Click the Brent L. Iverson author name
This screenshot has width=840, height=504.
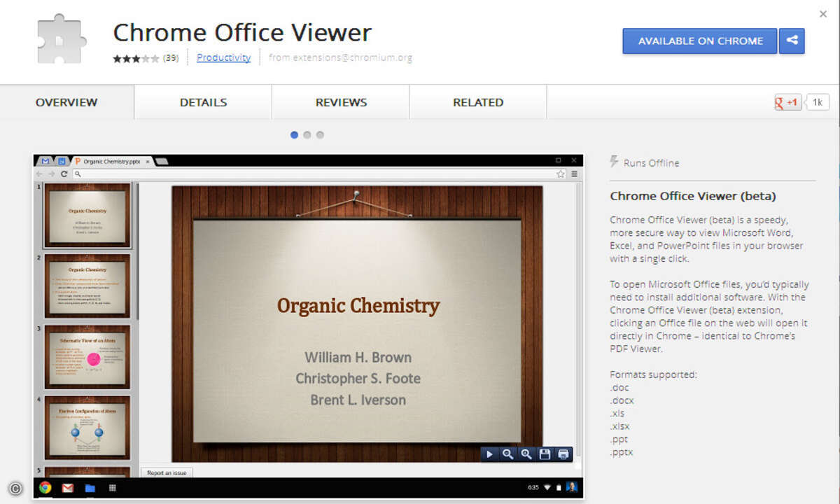point(358,400)
